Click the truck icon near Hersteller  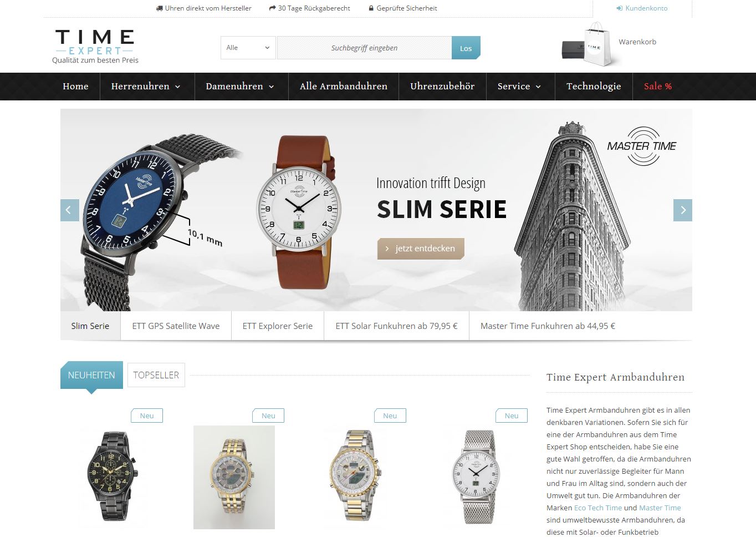tap(160, 8)
